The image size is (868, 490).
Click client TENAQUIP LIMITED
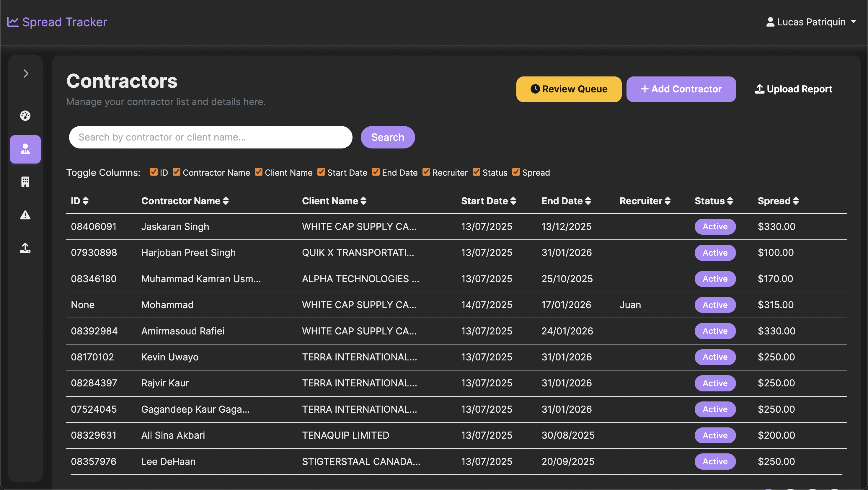[x=345, y=435]
